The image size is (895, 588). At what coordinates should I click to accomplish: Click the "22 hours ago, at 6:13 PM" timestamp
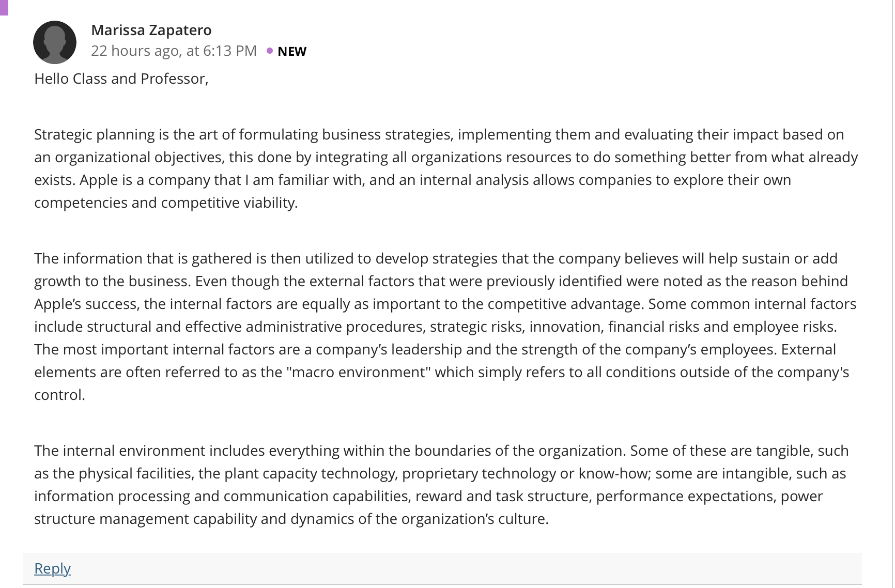(x=174, y=51)
